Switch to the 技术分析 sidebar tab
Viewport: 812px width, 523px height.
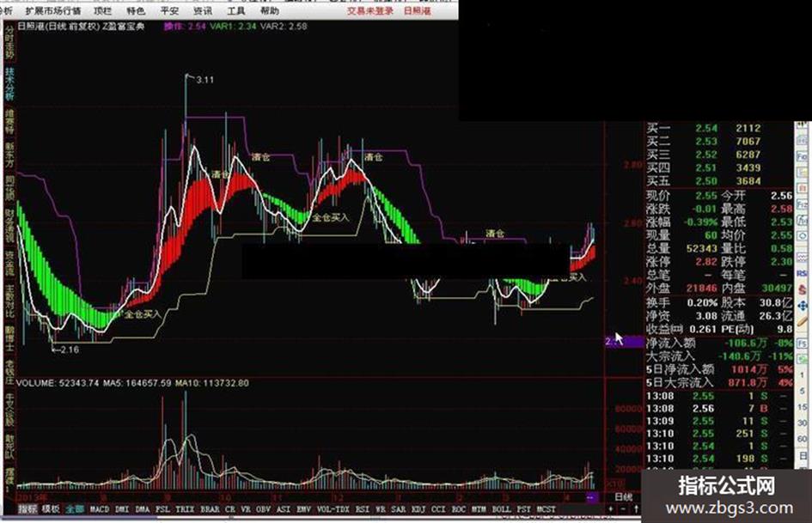pyautogui.click(x=9, y=82)
